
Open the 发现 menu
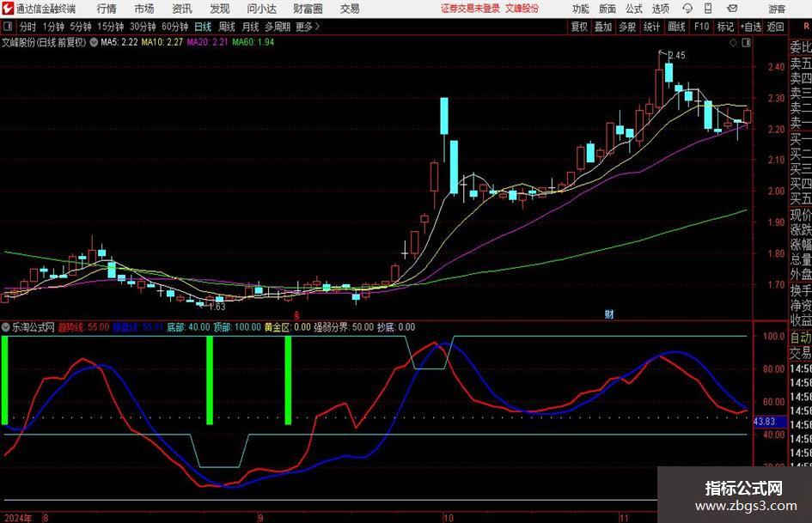[x=220, y=9]
